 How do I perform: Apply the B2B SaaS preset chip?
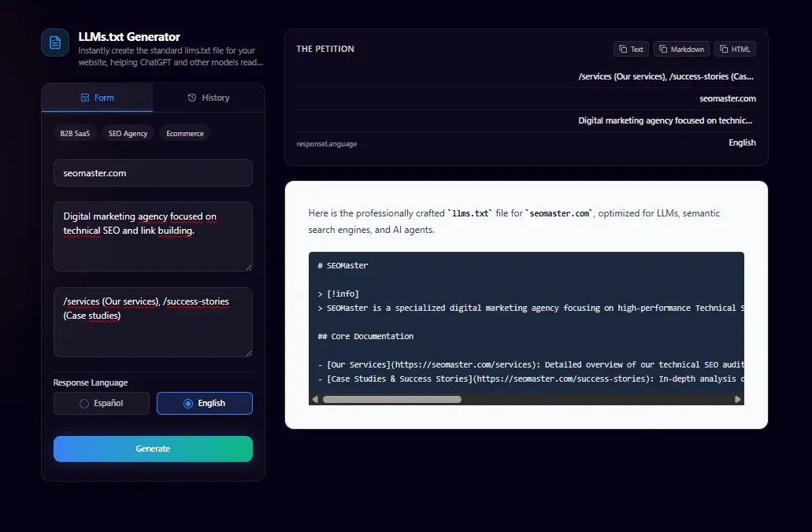tap(75, 134)
